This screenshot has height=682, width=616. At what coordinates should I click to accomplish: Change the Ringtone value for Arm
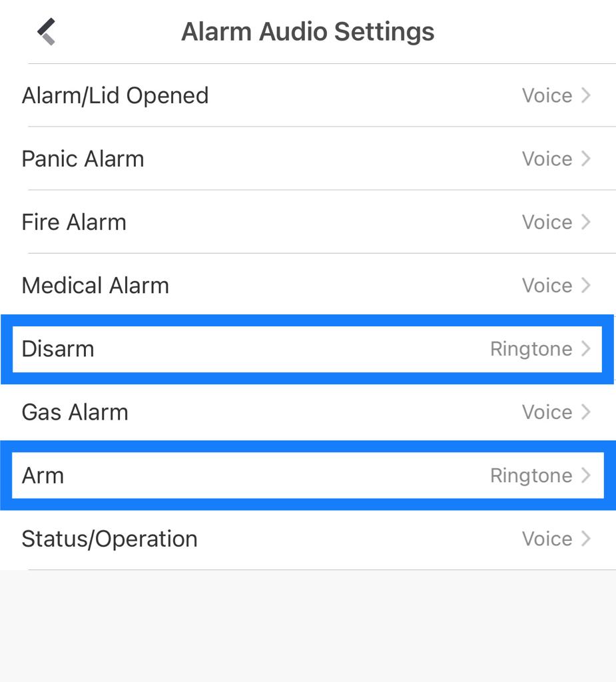point(531,475)
